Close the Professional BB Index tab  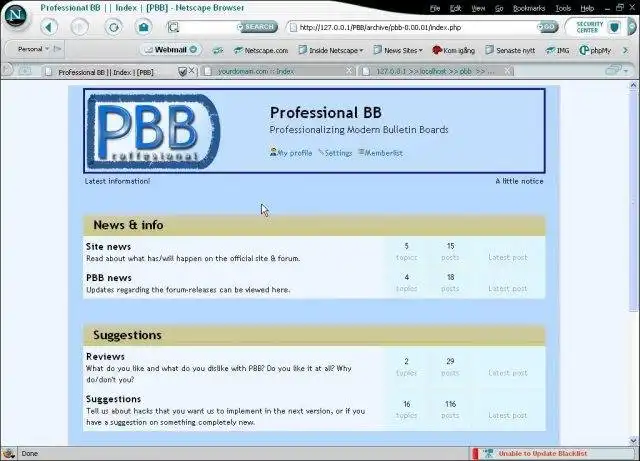coord(191,71)
